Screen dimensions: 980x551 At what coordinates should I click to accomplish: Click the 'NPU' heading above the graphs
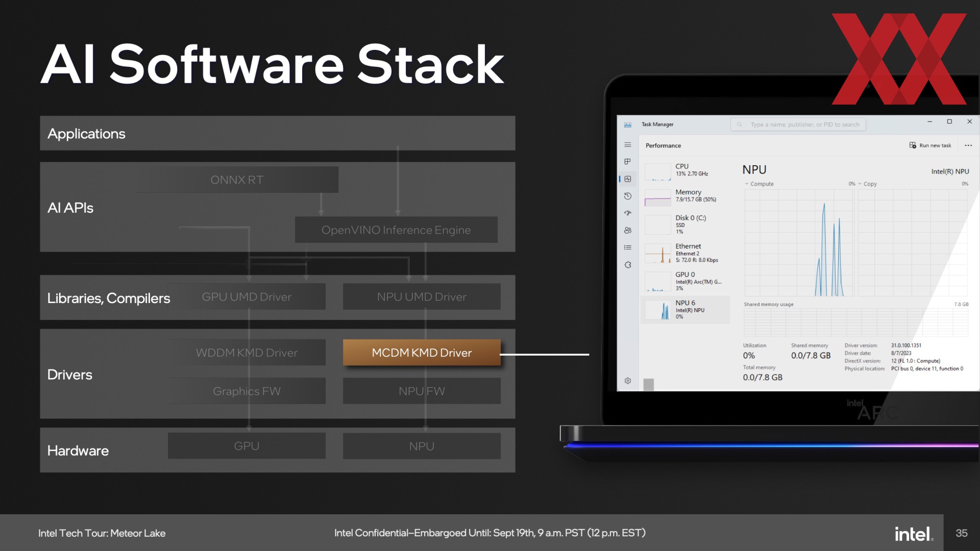pyautogui.click(x=754, y=170)
